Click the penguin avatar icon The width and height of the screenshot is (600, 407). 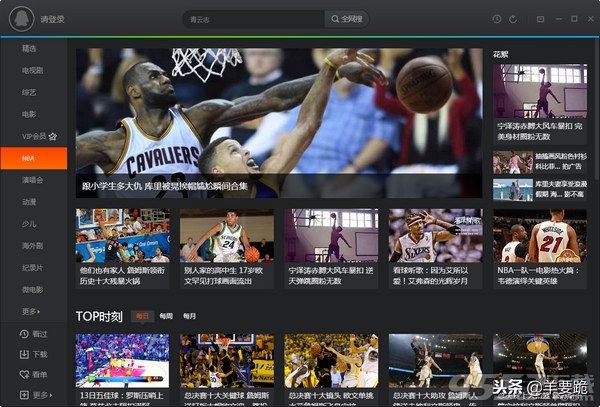22,19
